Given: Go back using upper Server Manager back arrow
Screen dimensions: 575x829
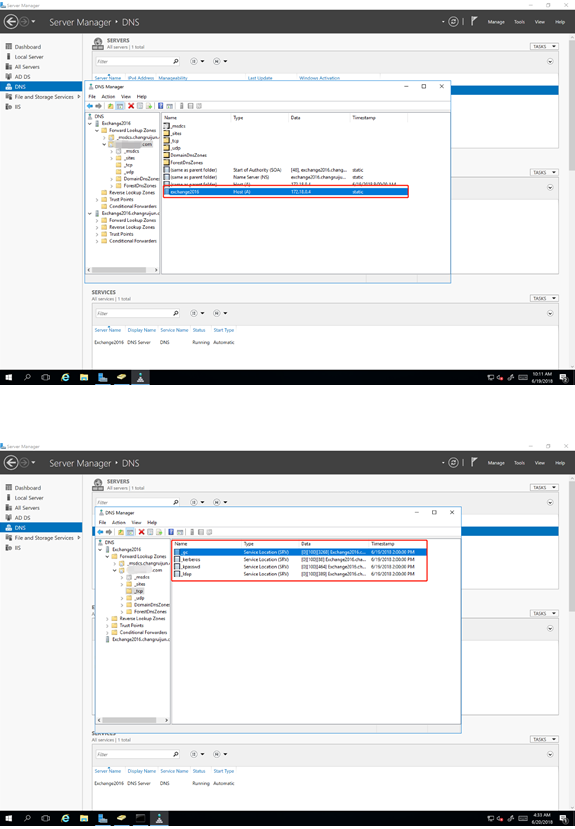Looking at the screenshot, I should [11, 22].
